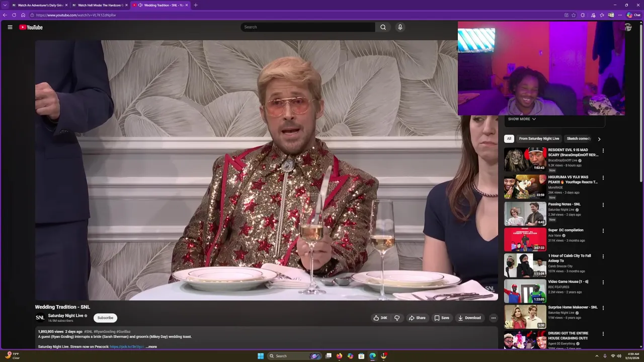The image size is (644, 362).
Task: Switch to Watch Hell Mode browser tab
Action: [x=100, y=5]
